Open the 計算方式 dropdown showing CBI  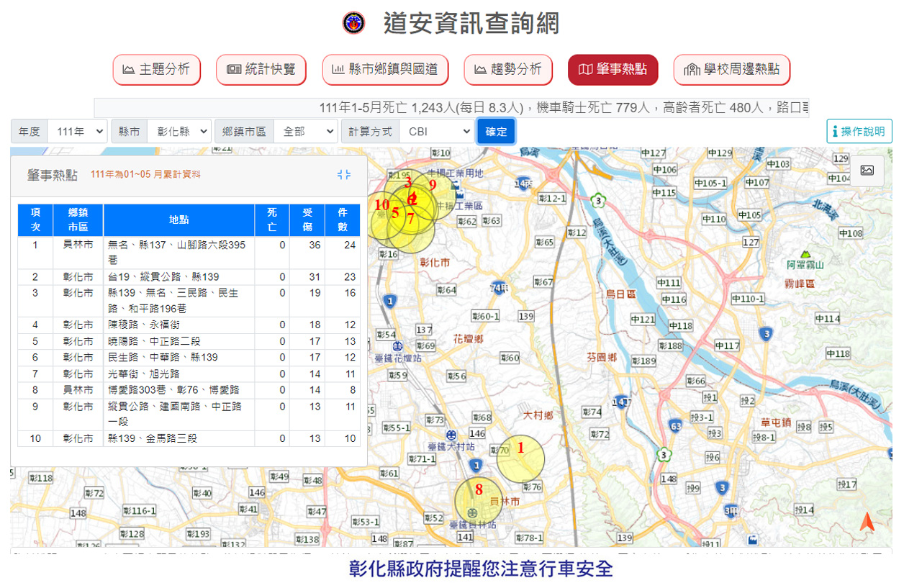[437, 132]
